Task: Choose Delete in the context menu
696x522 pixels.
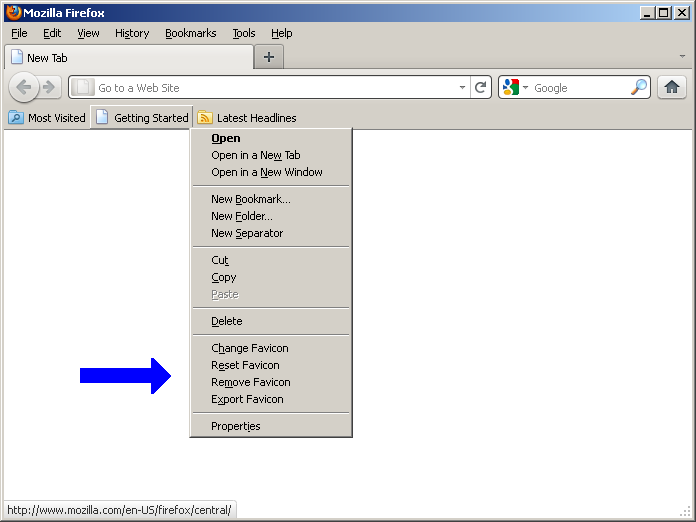Action: pos(271,321)
